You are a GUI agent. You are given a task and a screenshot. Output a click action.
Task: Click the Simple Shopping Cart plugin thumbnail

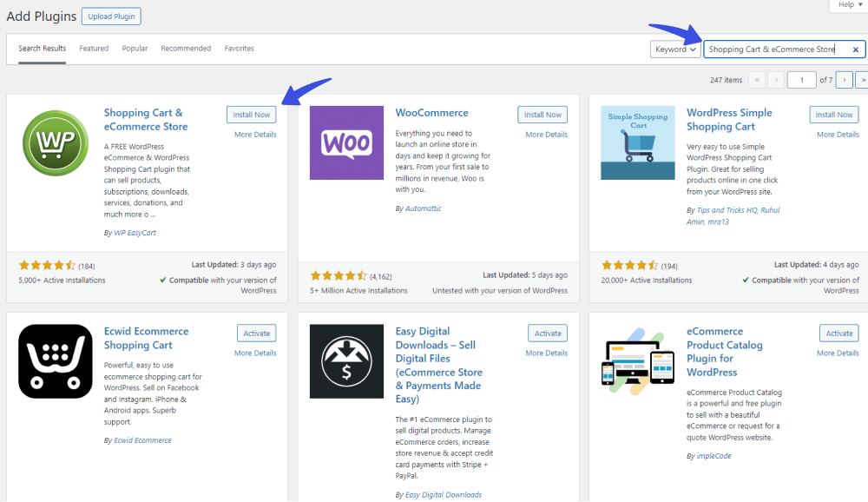tap(638, 143)
